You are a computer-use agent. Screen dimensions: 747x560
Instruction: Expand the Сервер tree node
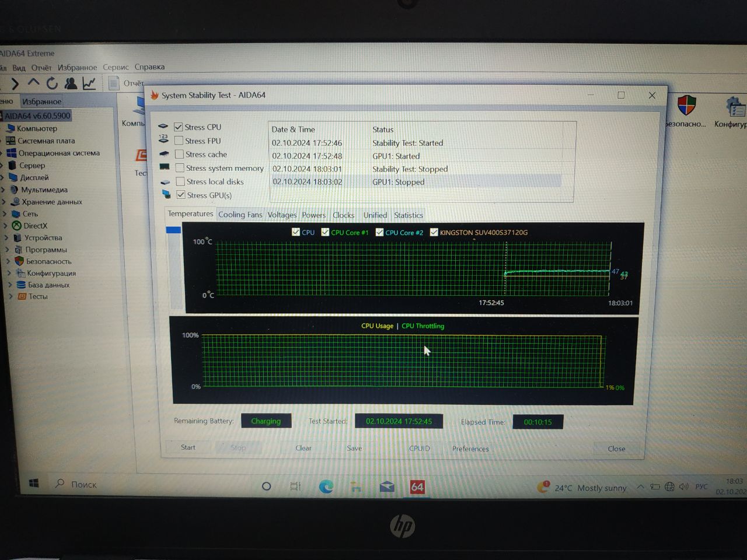[x=3, y=166]
